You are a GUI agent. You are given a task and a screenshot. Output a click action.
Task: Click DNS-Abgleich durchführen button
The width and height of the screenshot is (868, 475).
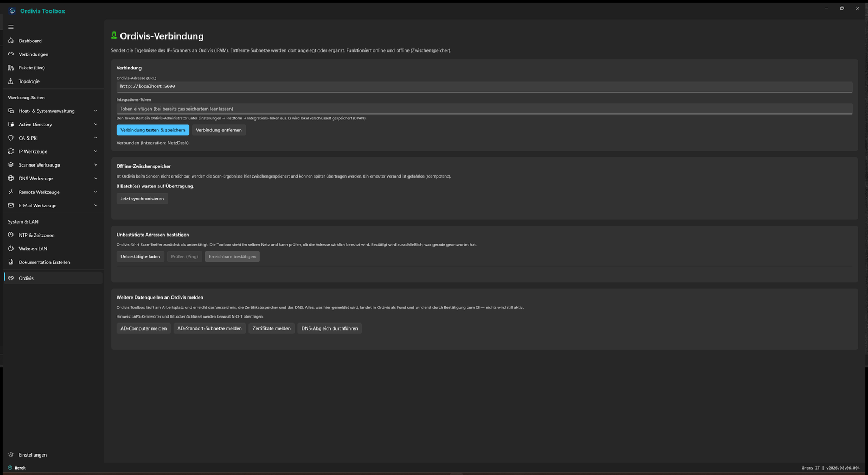pos(330,328)
